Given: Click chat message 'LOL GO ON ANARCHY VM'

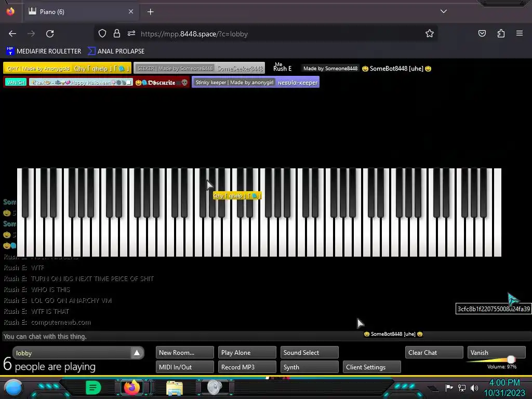Looking at the screenshot, I should pos(71,300).
